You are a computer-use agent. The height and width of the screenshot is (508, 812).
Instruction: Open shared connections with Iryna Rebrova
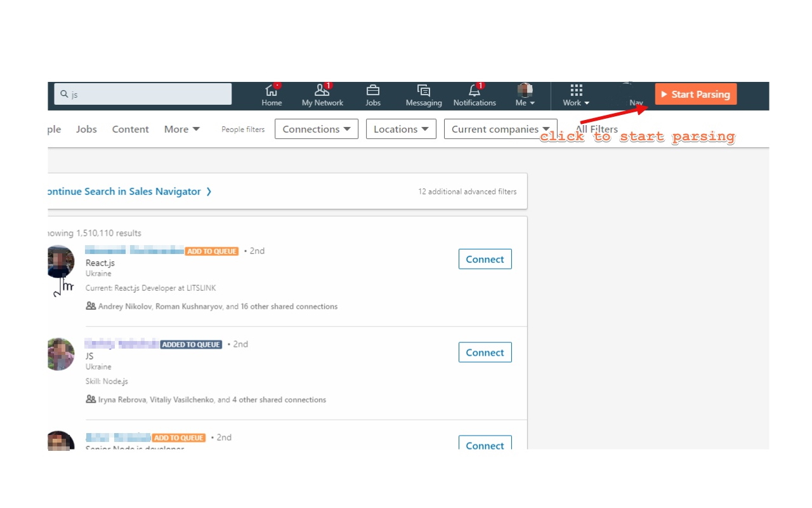click(212, 400)
